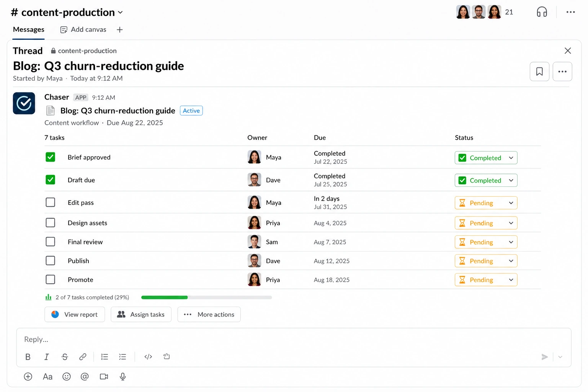
Task: Record a video clip
Action: tap(104, 377)
